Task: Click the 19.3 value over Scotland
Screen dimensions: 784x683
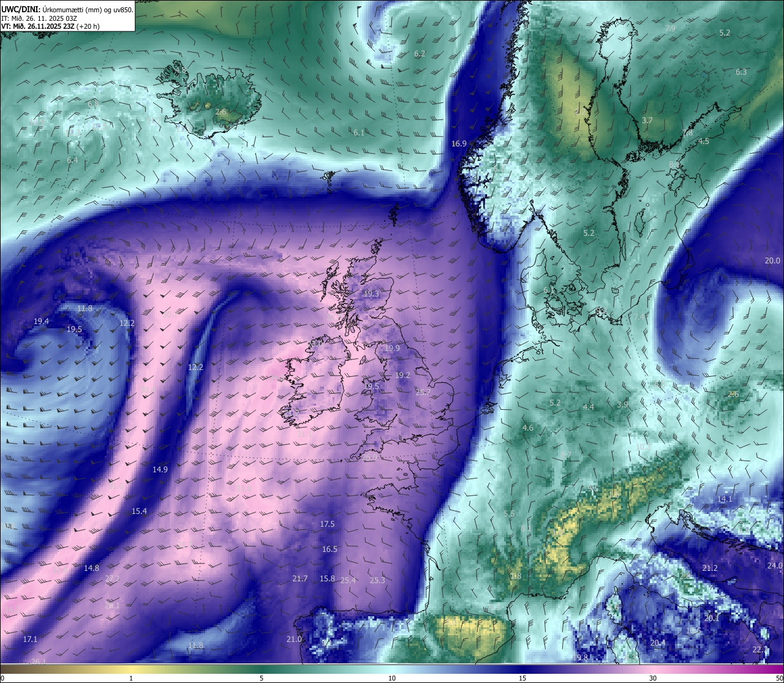Action: (371, 294)
